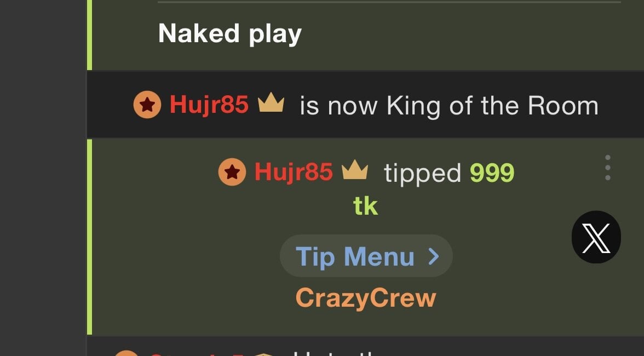Click the green 'tk' token label
The image size is (644, 356).
point(366,206)
